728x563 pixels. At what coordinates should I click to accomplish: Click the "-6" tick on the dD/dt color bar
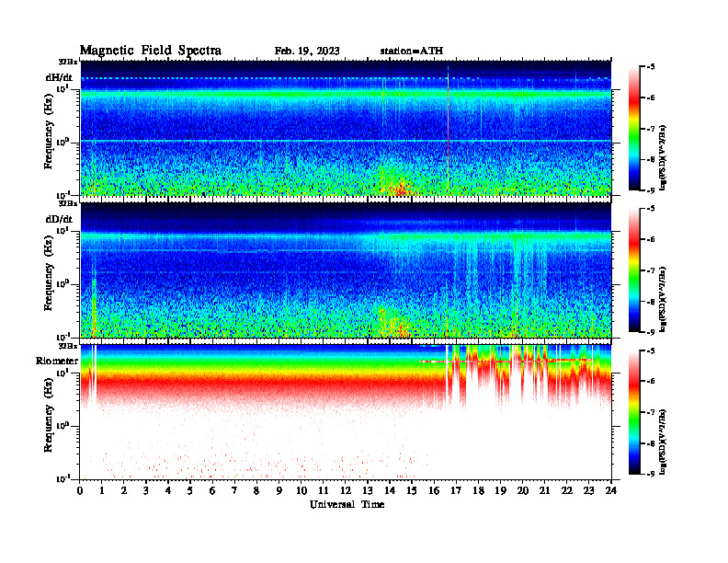[x=651, y=239]
